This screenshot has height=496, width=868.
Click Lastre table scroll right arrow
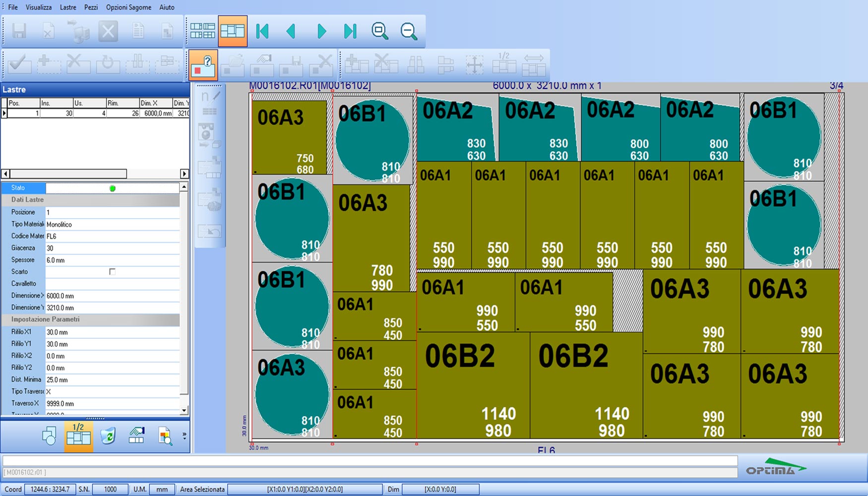click(x=184, y=174)
